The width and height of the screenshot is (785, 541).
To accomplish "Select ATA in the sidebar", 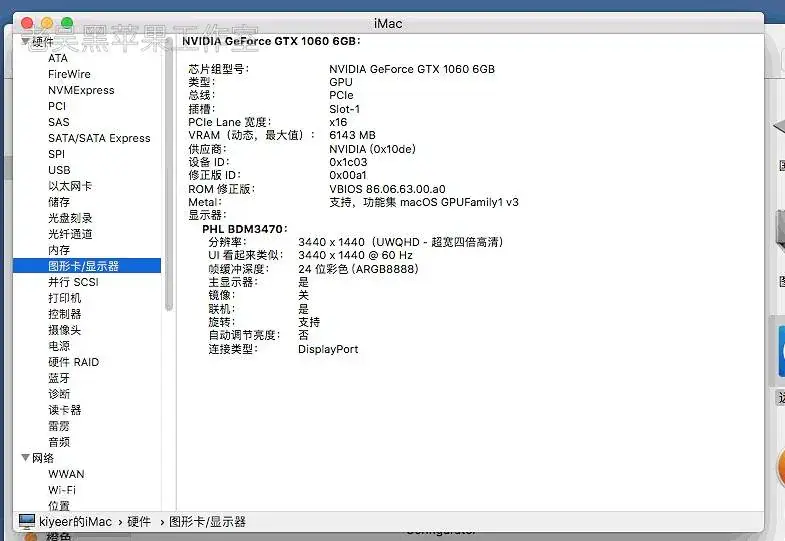I will point(58,58).
